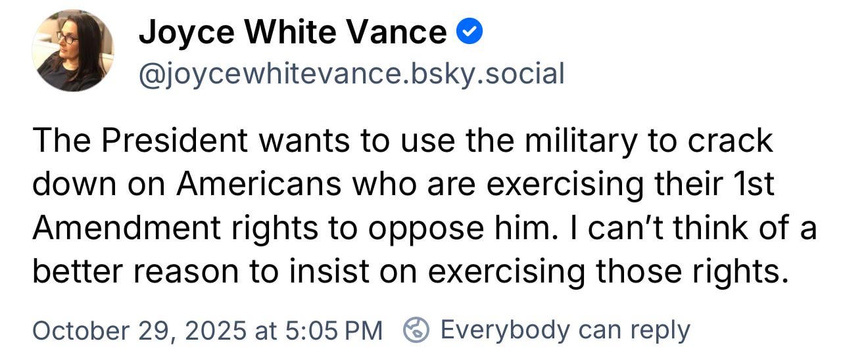Click "Vance" in the display name

point(397,32)
